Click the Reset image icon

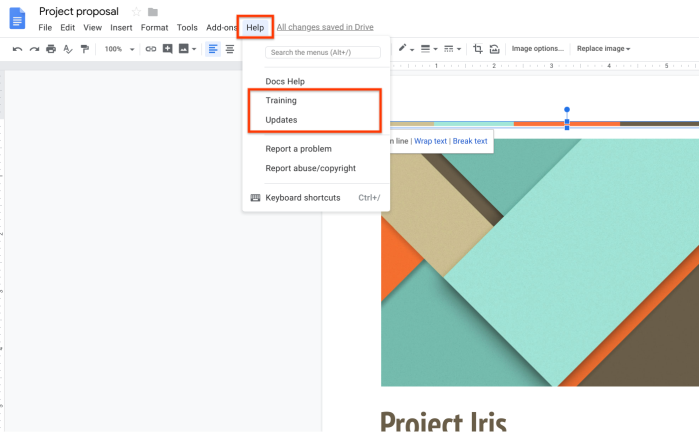(494, 48)
